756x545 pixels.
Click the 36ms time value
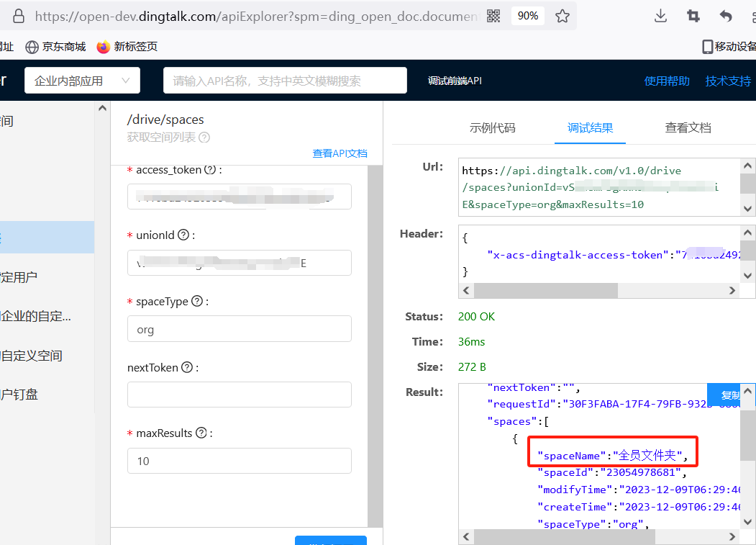[472, 342]
